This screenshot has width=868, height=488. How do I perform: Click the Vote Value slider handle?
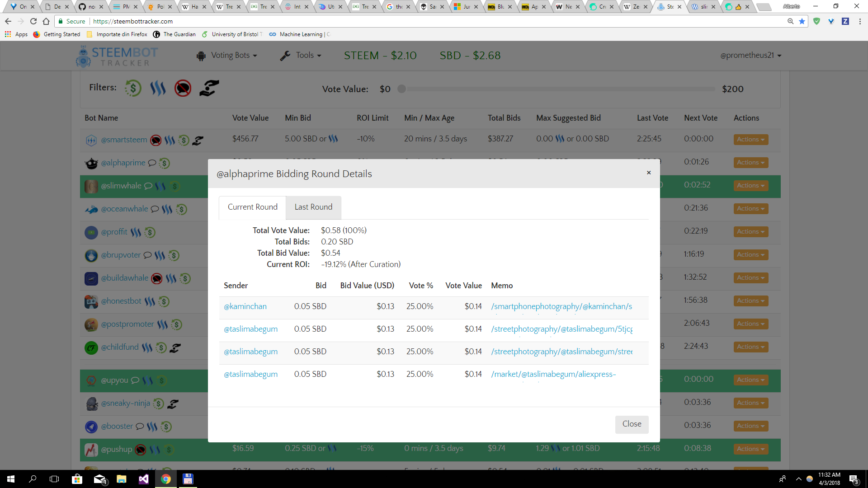pos(401,89)
